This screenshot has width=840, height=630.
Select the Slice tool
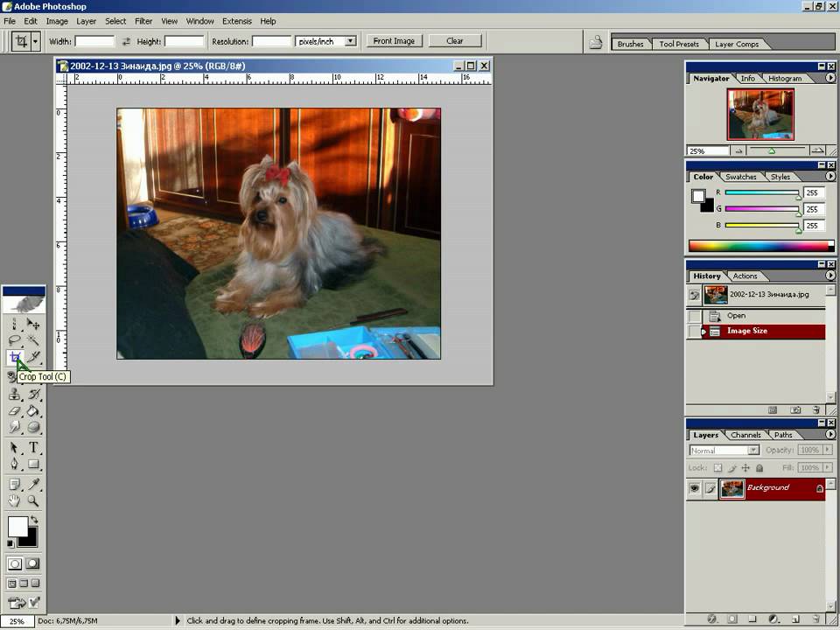[x=33, y=357]
